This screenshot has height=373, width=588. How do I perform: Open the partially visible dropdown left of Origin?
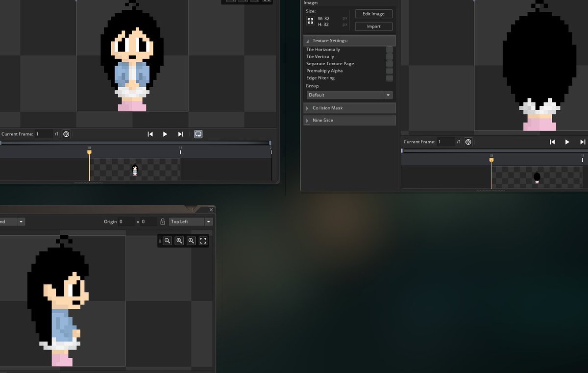12,222
